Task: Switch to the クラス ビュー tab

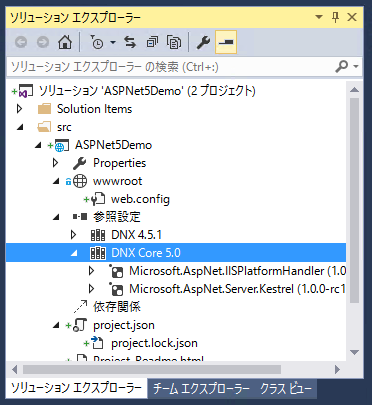Action: [286, 389]
